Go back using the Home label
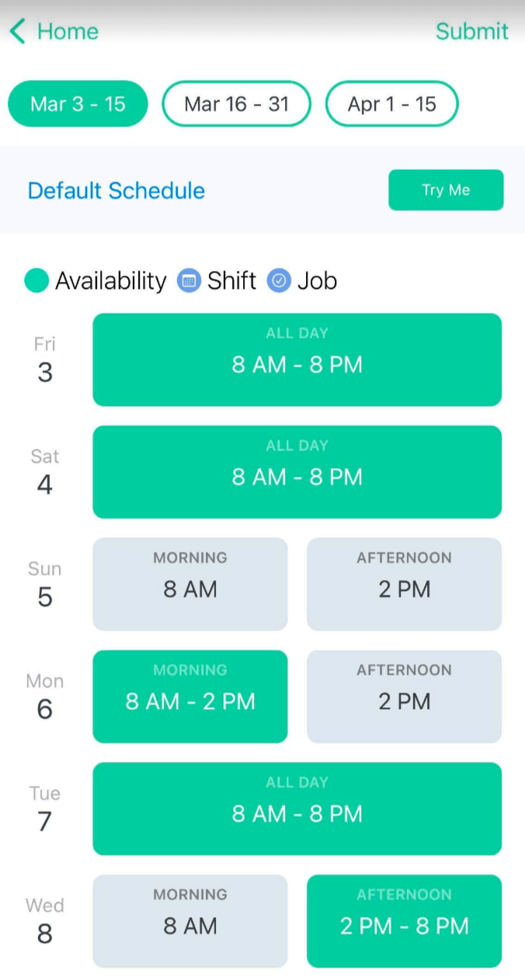 tap(68, 32)
